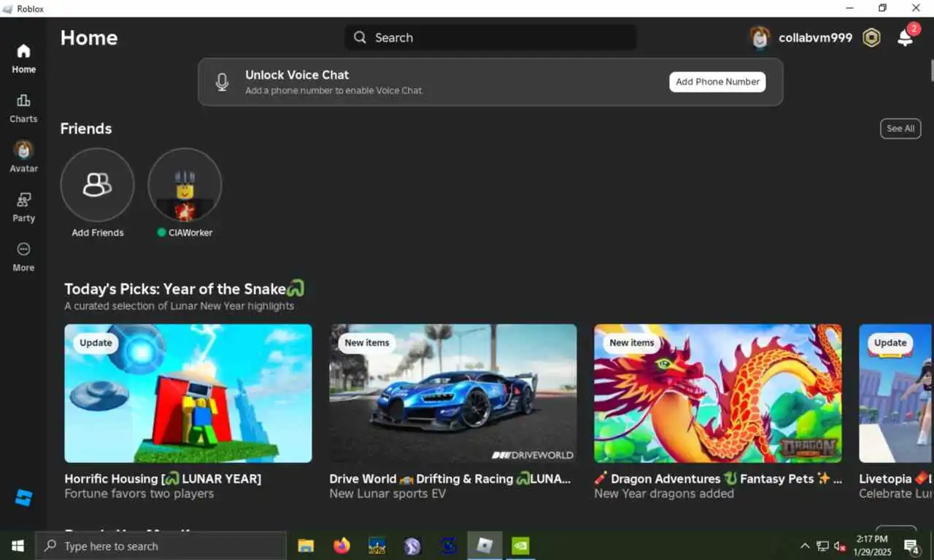Open CIAWorker friend avatar
The height and width of the screenshot is (560, 934).
tap(185, 184)
